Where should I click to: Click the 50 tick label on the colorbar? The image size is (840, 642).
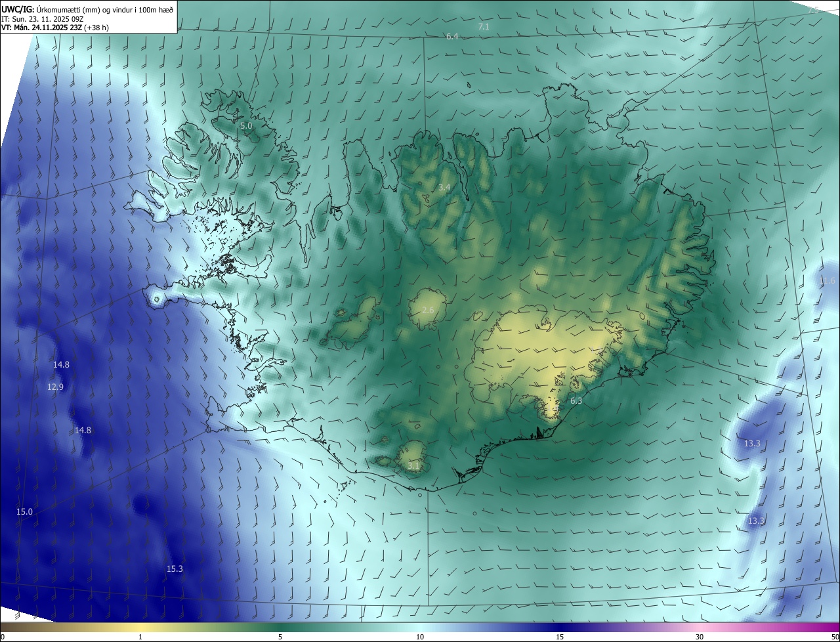click(835, 637)
